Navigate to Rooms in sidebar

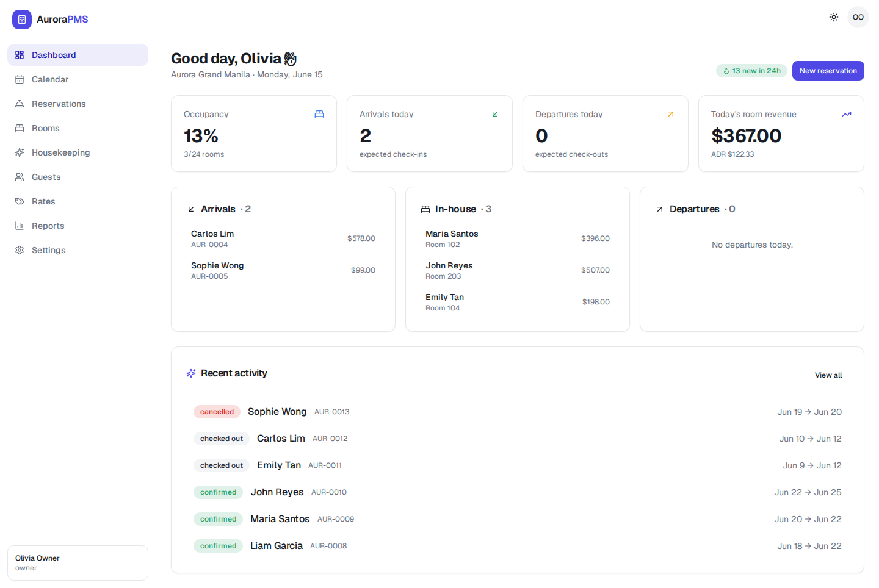click(78, 128)
